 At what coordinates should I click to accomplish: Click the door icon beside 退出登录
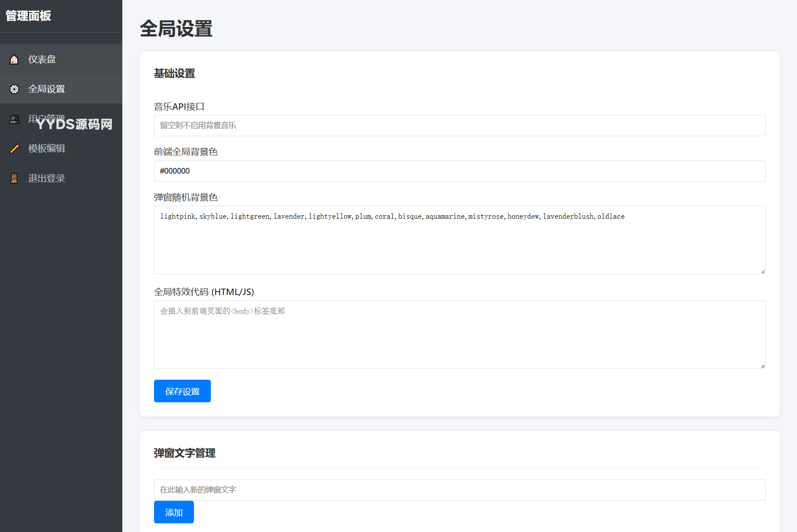point(14,178)
